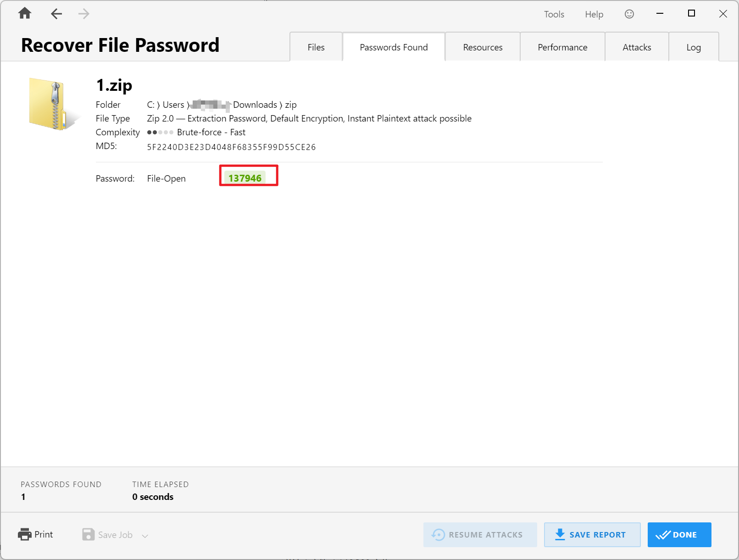739x560 pixels.
Task: Click the smiley feedback icon
Action: [629, 14]
